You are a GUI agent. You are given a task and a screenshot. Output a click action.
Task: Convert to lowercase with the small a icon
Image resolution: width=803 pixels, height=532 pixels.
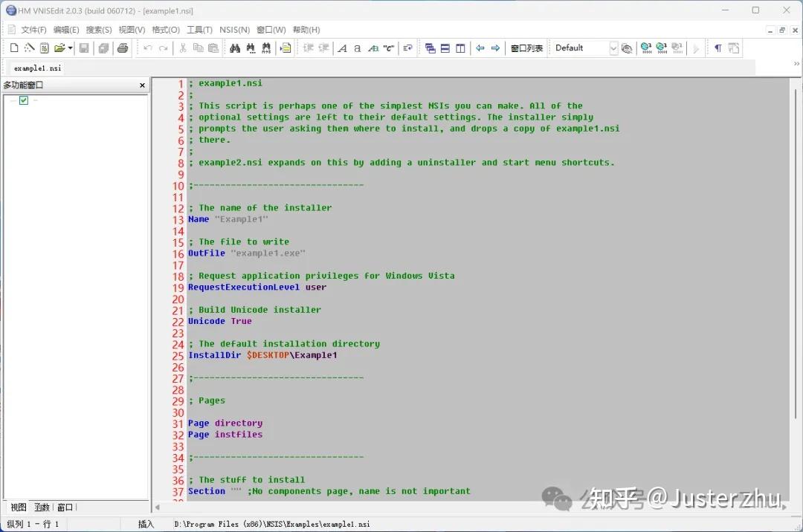click(x=358, y=48)
